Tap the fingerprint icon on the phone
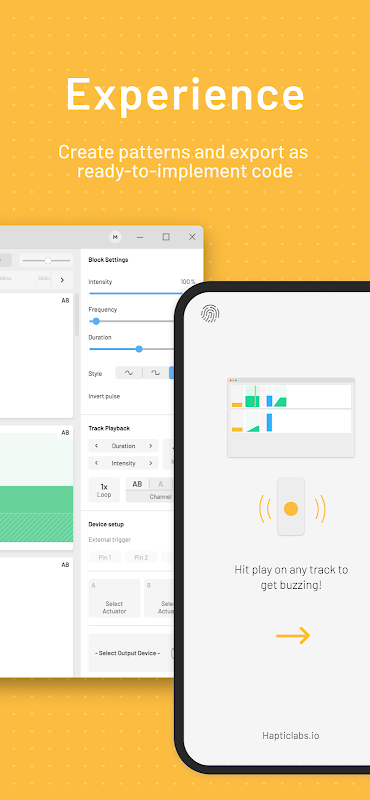 210,313
